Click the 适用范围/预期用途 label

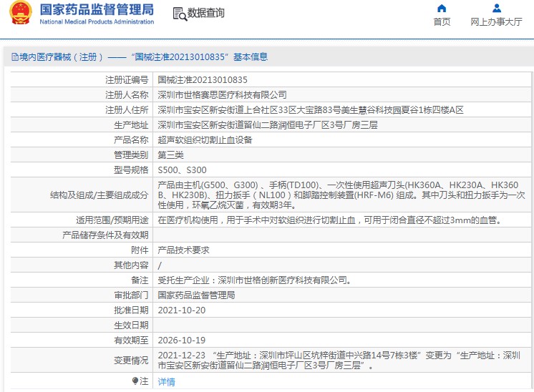pos(112,220)
